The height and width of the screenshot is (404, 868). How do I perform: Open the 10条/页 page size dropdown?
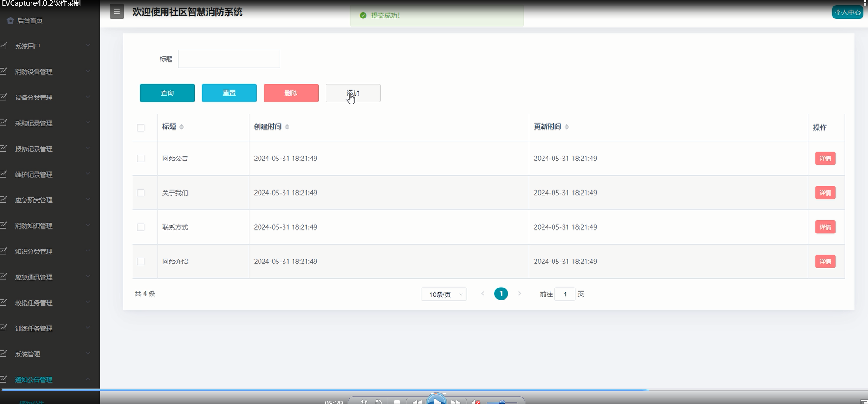(x=443, y=294)
